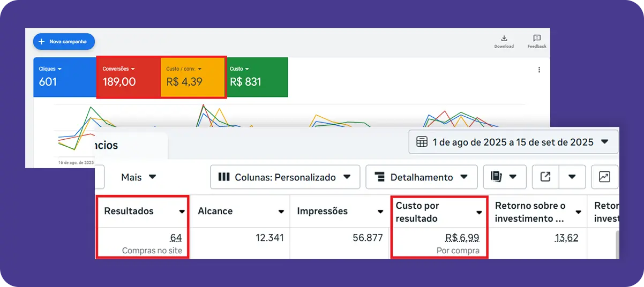
Task: Expand the Detalhamento dropdown
Action: (421, 177)
